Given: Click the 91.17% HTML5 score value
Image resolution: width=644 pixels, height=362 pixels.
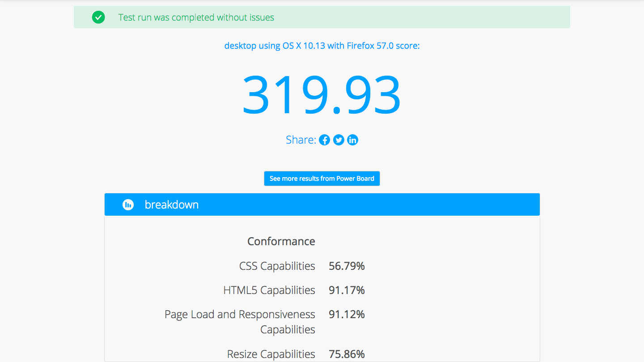Looking at the screenshot, I should coord(347,290).
